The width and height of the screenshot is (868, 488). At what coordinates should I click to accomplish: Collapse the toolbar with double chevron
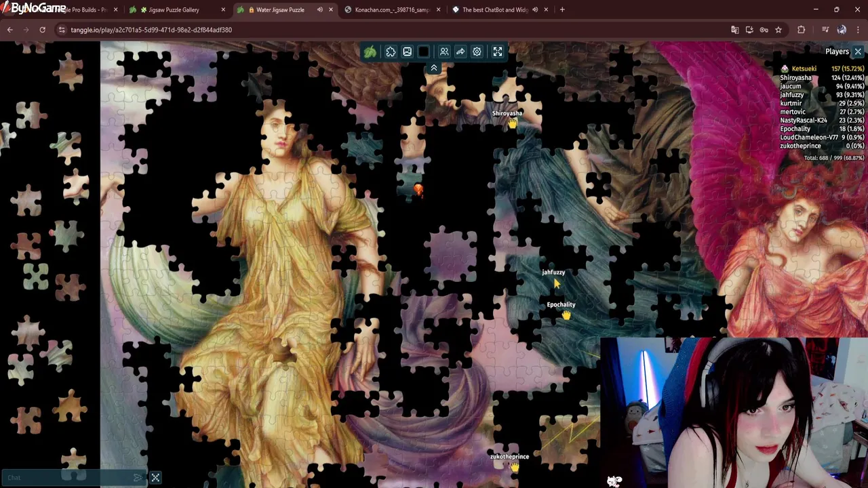pyautogui.click(x=434, y=68)
